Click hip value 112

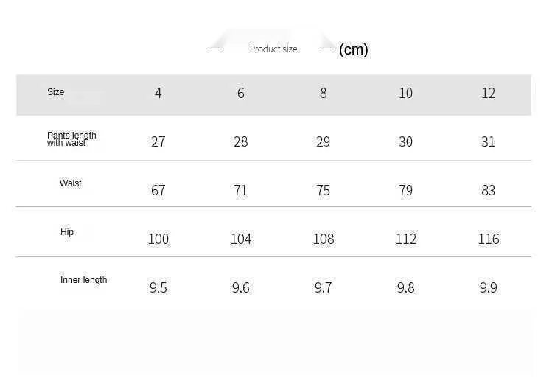pyautogui.click(x=406, y=239)
